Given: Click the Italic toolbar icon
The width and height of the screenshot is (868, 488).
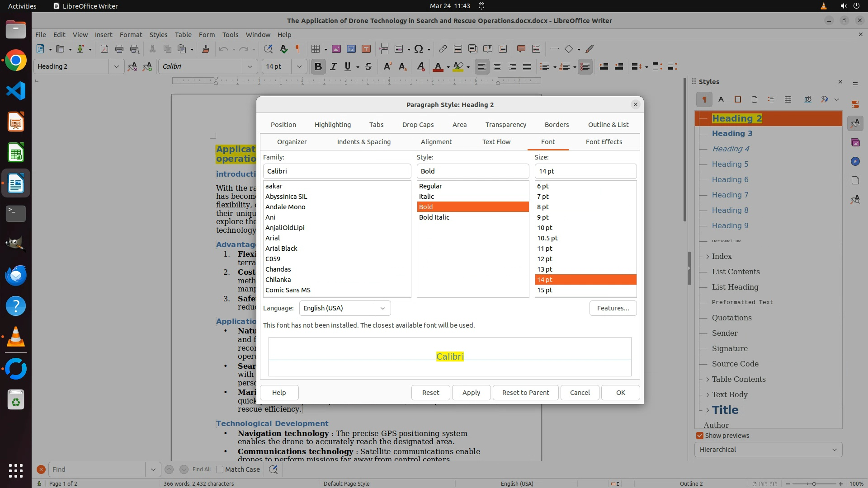Looking at the screenshot, I should 333,67.
